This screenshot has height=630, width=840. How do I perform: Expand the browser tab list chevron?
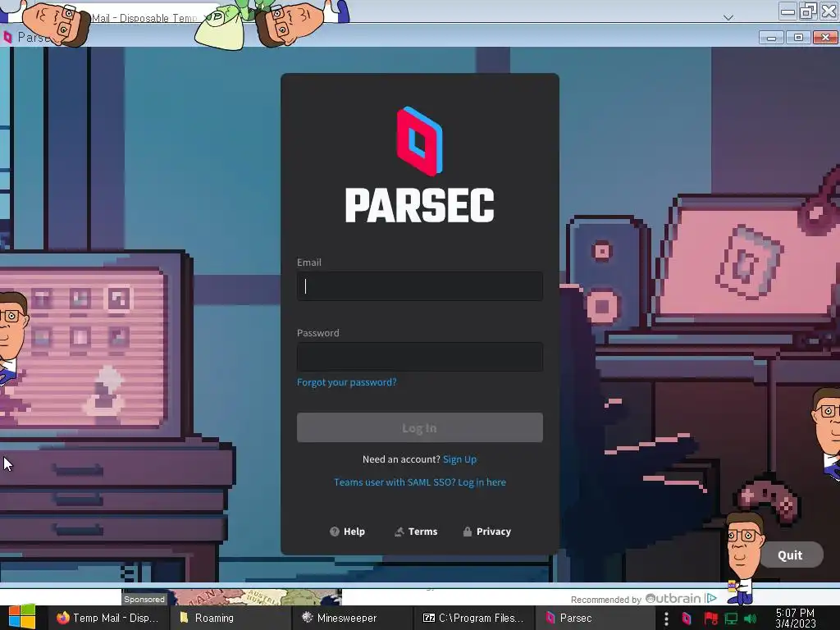coord(728,17)
